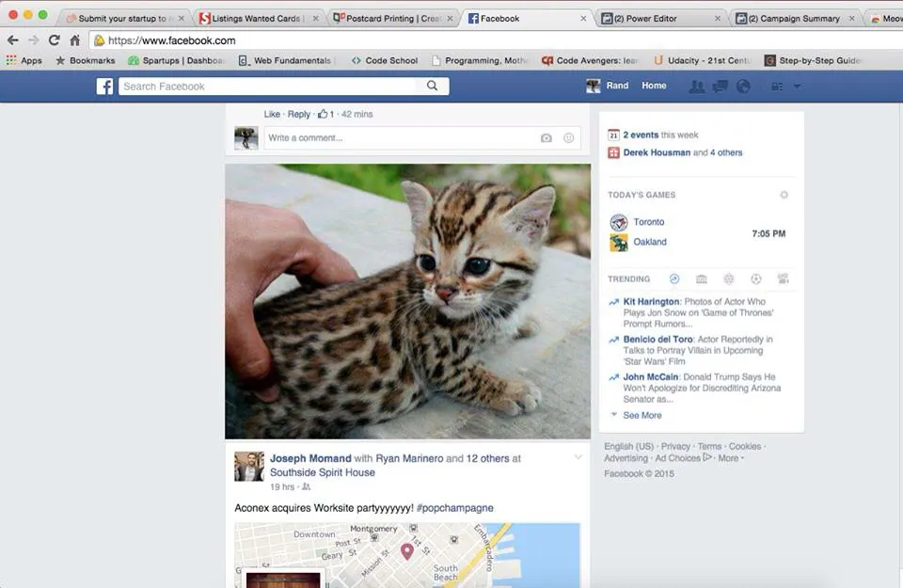Open Today's Games settings gear
The width and height of the screenshot is (903, 588).
(784, 195)
